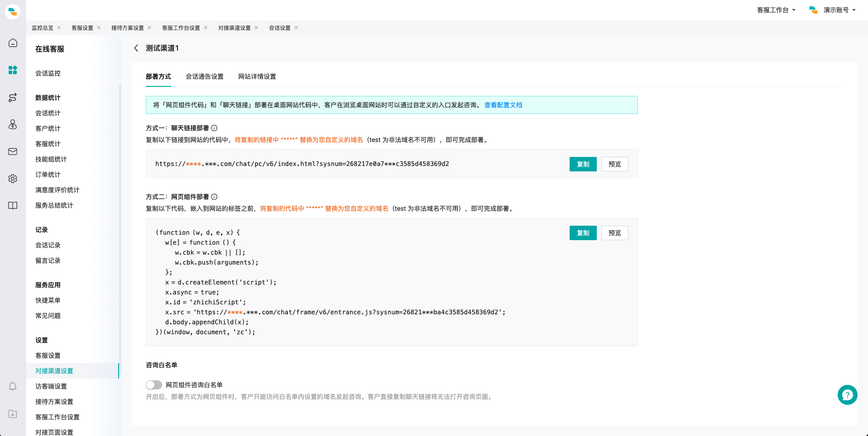Open 会话记录 in sidebar
Viewport: 868px width, 436px height.
point(48,245)
